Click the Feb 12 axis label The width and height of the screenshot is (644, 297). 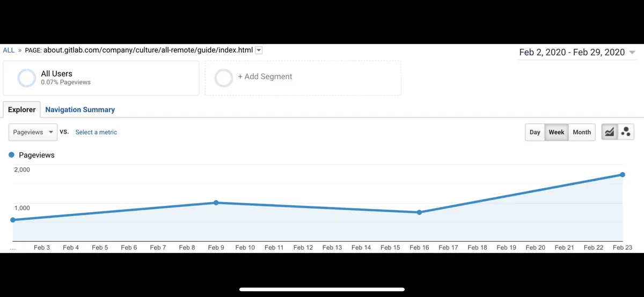tap(303, 248)
